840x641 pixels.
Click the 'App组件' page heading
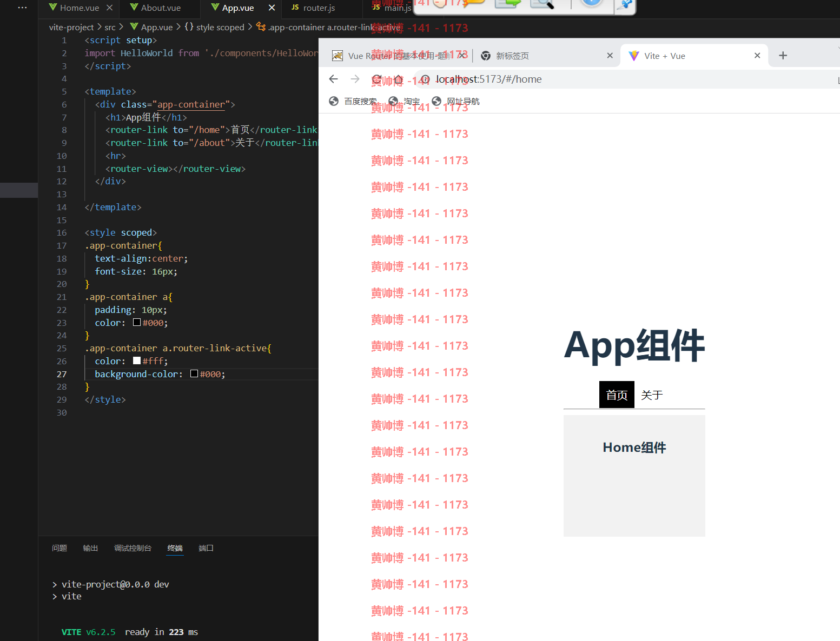click(634, 345)
